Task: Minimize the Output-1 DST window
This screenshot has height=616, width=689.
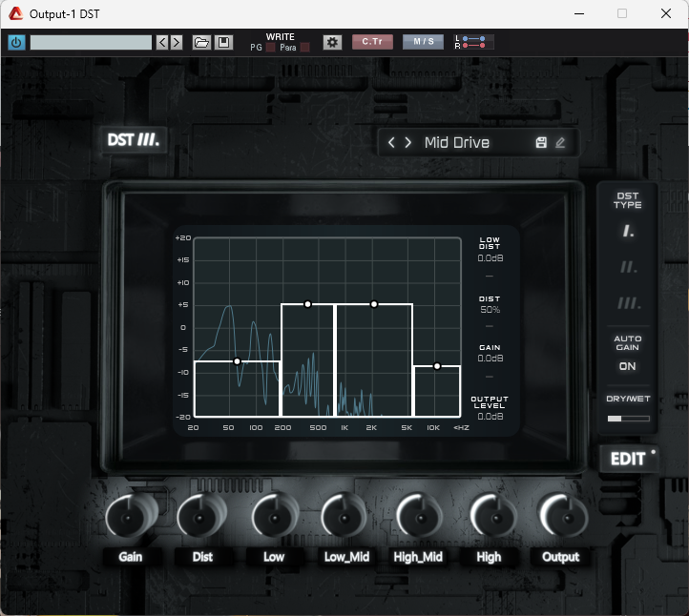Action: (x=579, y=13)
